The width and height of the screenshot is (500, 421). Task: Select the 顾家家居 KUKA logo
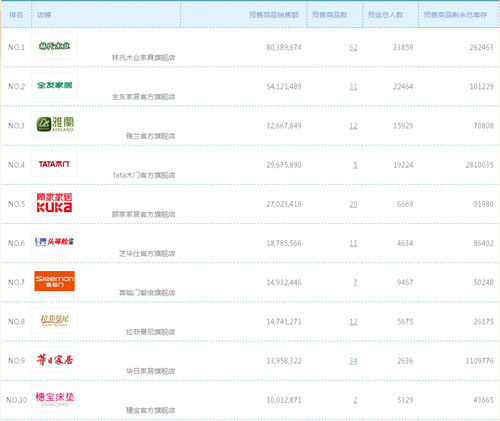[54, 203]
